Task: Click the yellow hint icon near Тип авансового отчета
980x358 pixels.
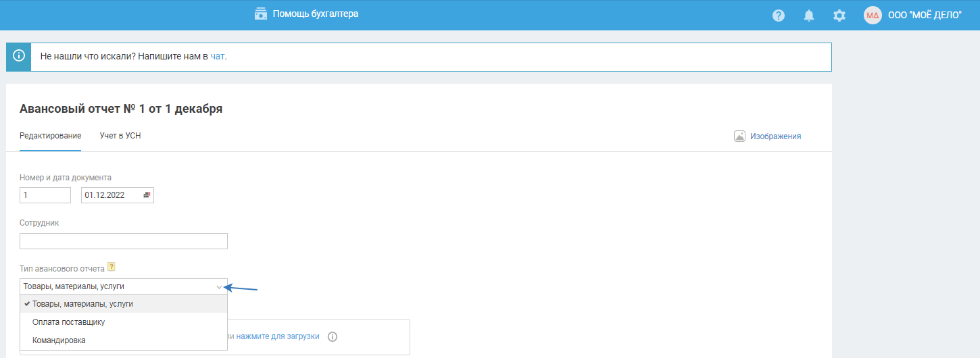Action: [x=112, y=267]
